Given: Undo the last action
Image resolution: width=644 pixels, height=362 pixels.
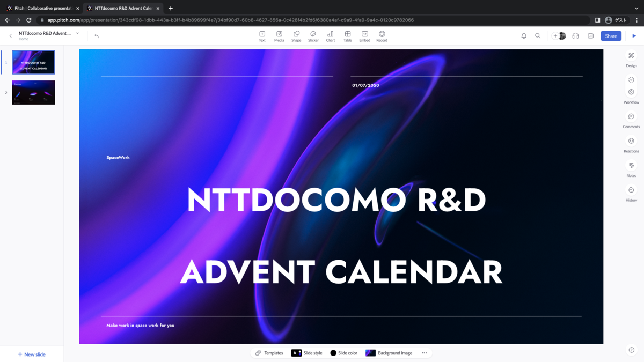Looking at the screenshot, I should pos(97,36).
